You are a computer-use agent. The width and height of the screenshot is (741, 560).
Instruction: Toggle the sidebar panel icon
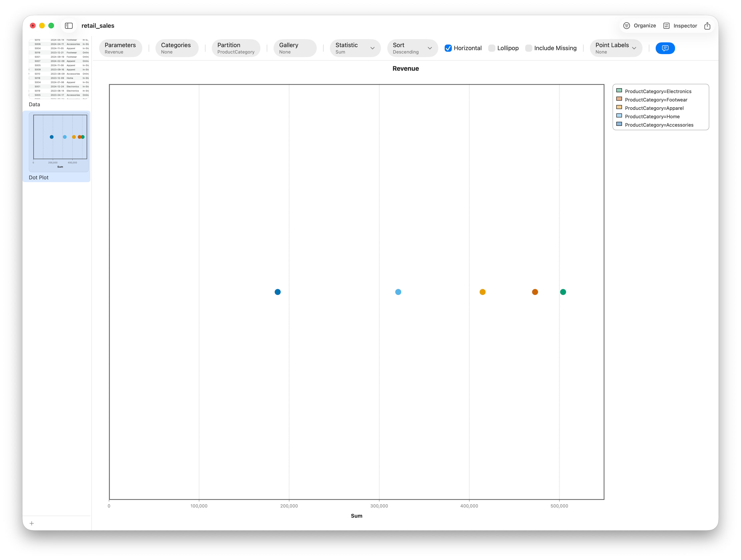click(x=69, y=26)
